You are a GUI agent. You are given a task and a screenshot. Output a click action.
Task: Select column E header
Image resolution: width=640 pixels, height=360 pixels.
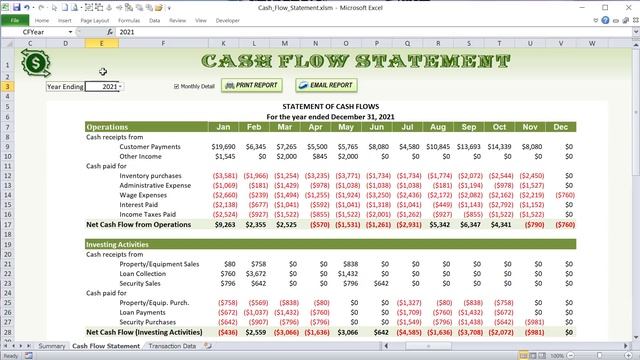point(102,43)
